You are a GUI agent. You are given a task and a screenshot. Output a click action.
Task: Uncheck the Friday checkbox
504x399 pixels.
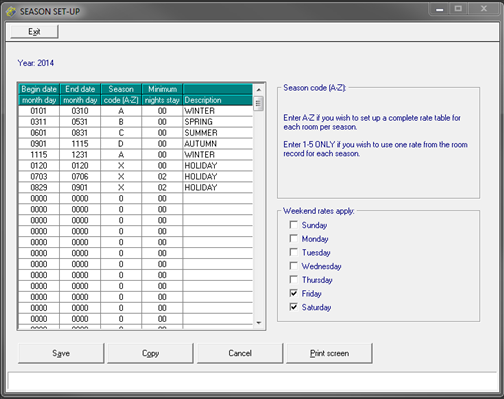click(x=294, y=293)
